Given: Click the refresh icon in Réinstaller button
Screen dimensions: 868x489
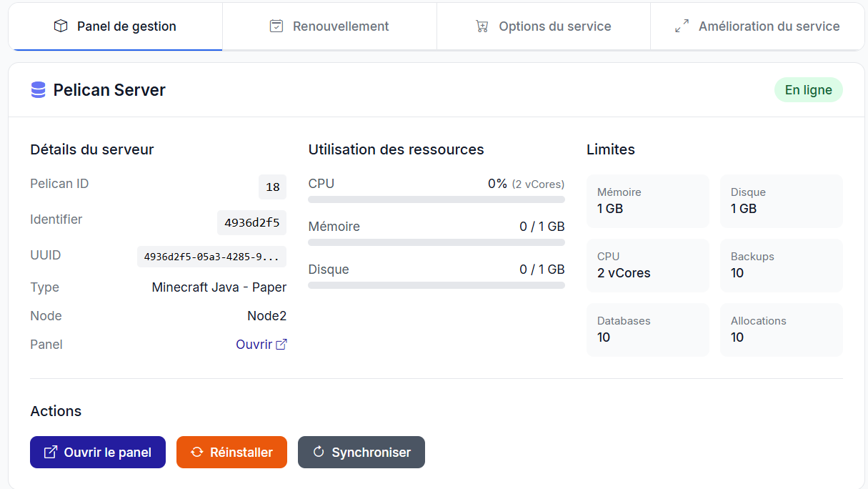Looking at the screenshot, I should click(x=197, y=453).
